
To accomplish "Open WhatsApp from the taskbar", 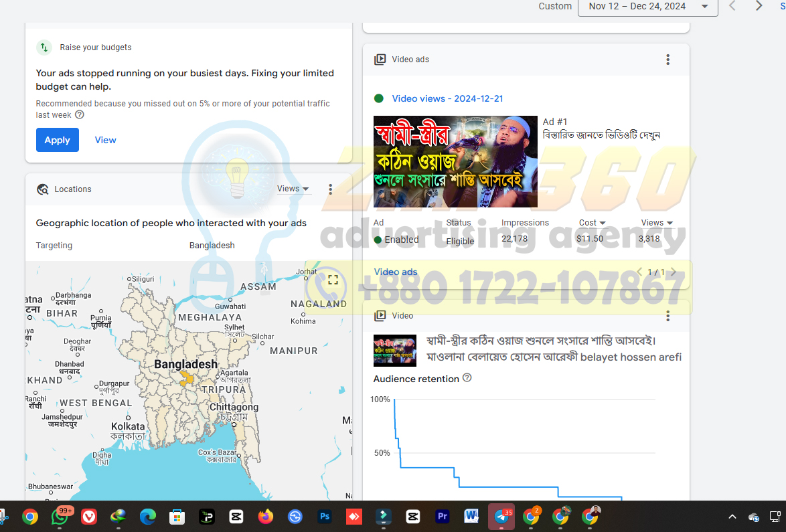I will (60, 517).
